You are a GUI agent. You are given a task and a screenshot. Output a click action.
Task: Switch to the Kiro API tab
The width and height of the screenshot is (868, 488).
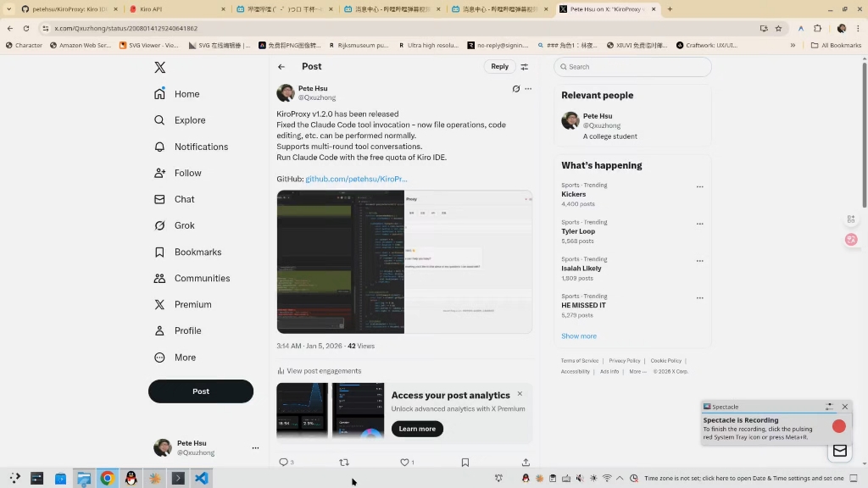tap(177, 8)
